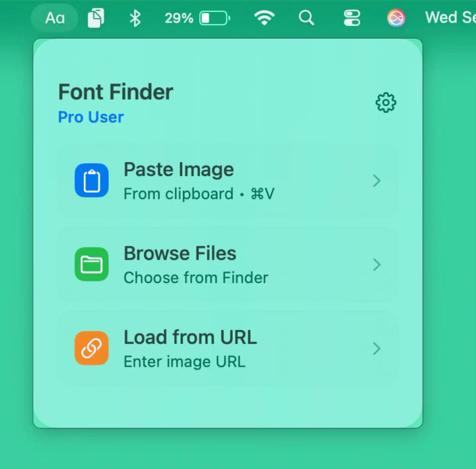Click the green folder Browse Files icon
Screen dimensions: 476x469
click(92, 264)
